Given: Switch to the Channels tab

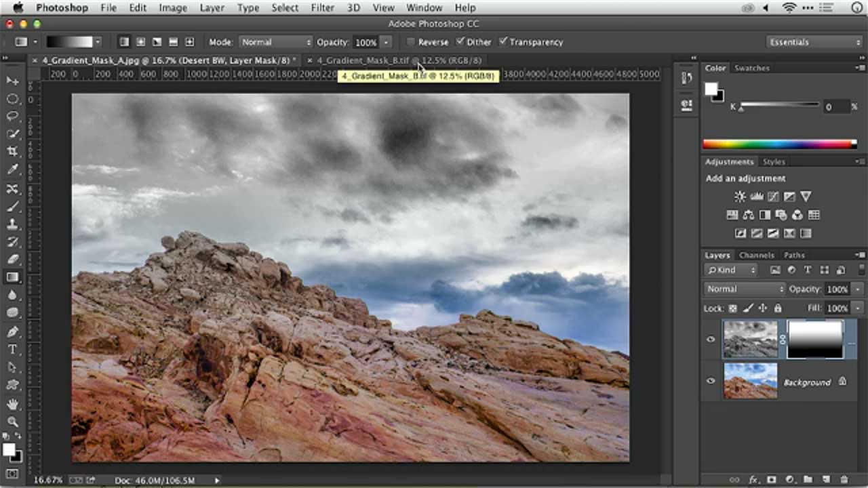Looking at the screenshot, I should (756, 256).
